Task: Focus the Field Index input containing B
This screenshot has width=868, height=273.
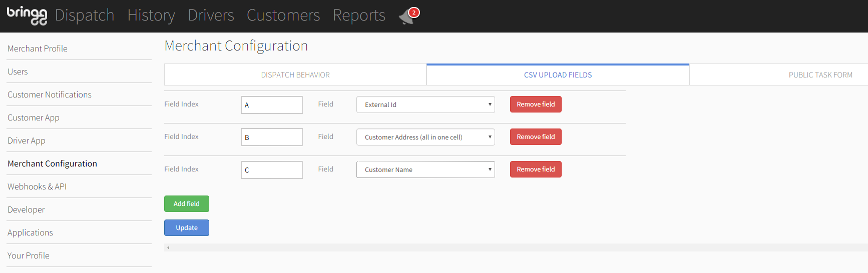Action: [x=272, y=137]
